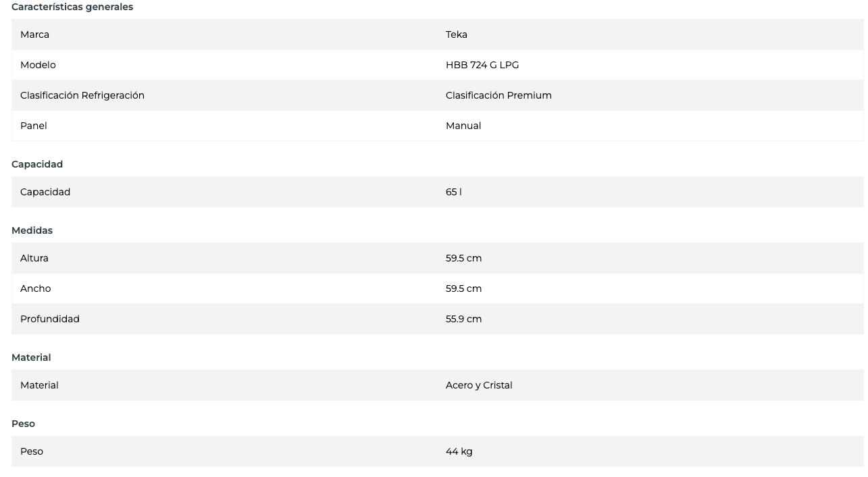The height and width of the screenshot is (477, 868).
Task: Click the Material section heading
Action: (x=31, y=357)
